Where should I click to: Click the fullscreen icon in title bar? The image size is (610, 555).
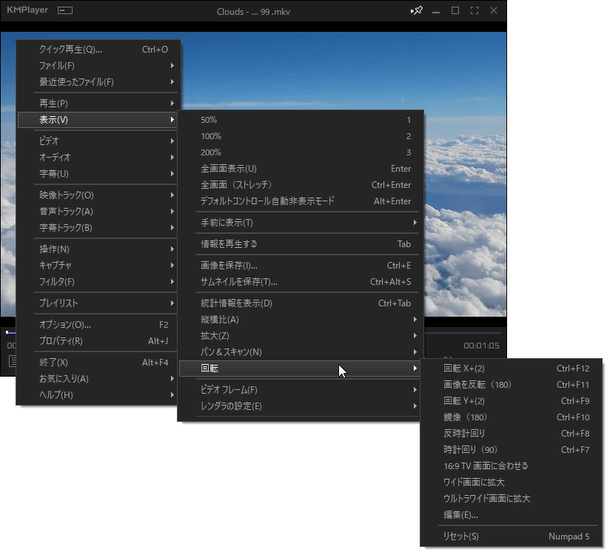click(x=474, y=11)
